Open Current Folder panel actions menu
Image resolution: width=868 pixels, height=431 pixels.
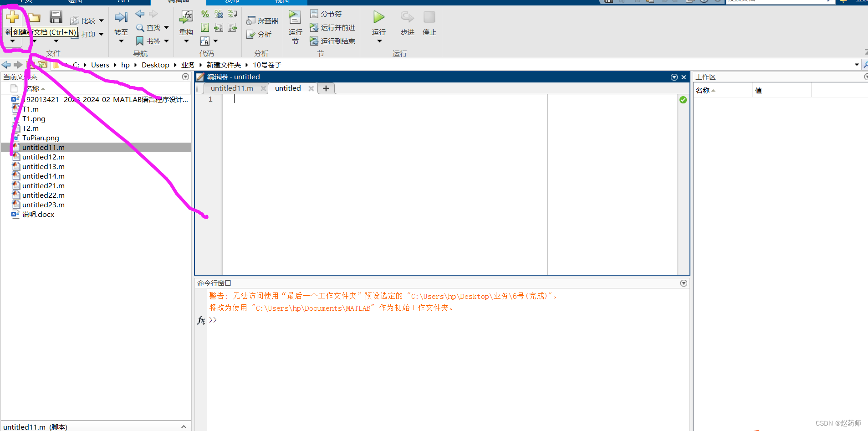click(x=185, y=77)
